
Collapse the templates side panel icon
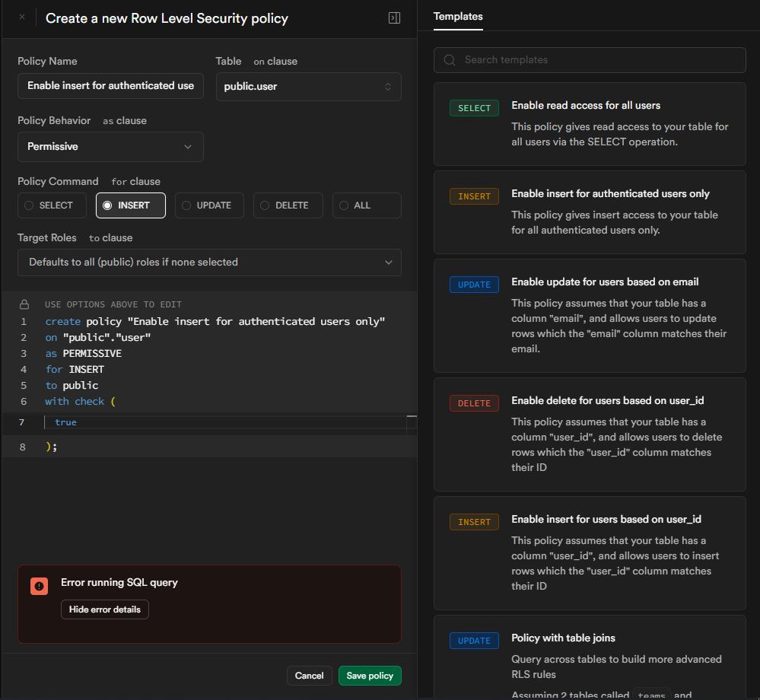click(x=394, y=17)
